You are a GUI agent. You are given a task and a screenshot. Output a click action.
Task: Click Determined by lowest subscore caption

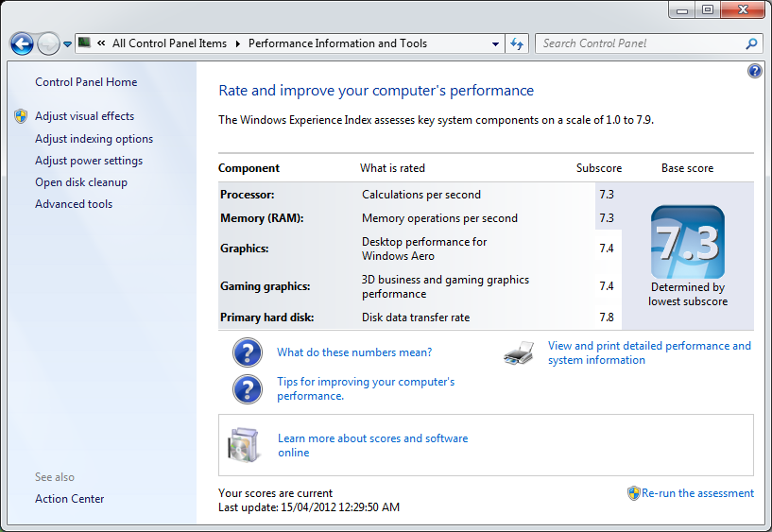[x=688, y=294]
